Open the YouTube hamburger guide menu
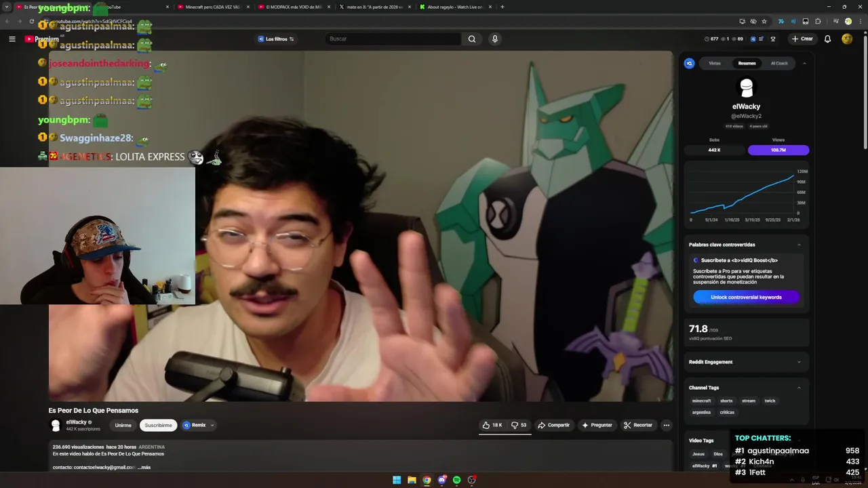 pos(12,39)
